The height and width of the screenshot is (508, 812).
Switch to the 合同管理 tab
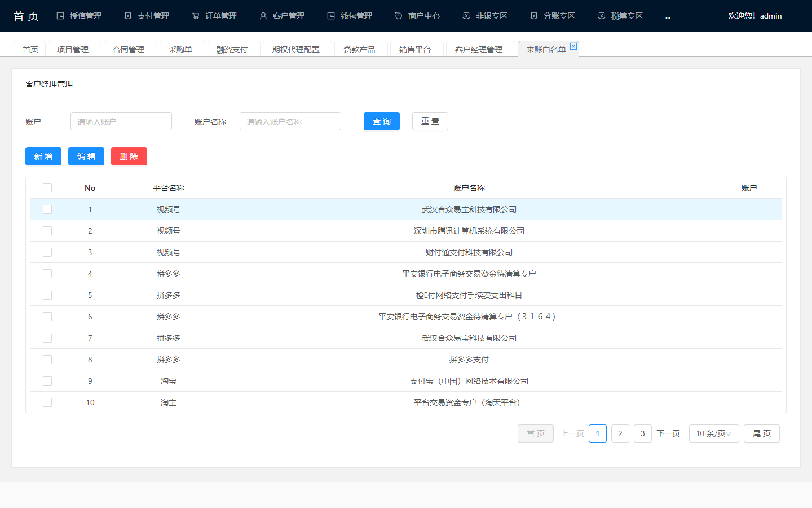[130, 49]
